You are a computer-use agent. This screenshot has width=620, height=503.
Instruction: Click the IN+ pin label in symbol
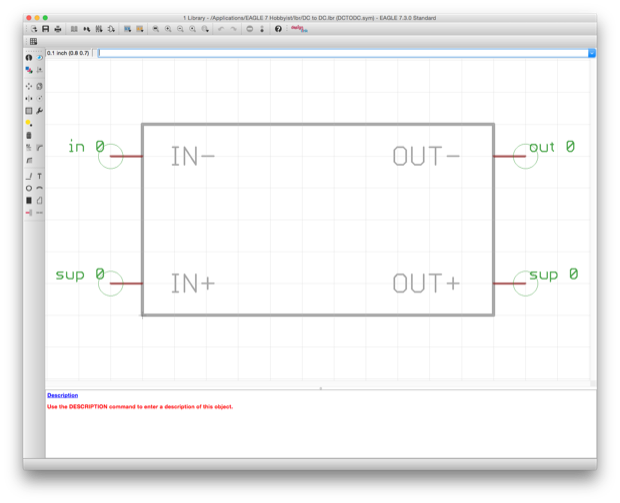pos(193,283)
